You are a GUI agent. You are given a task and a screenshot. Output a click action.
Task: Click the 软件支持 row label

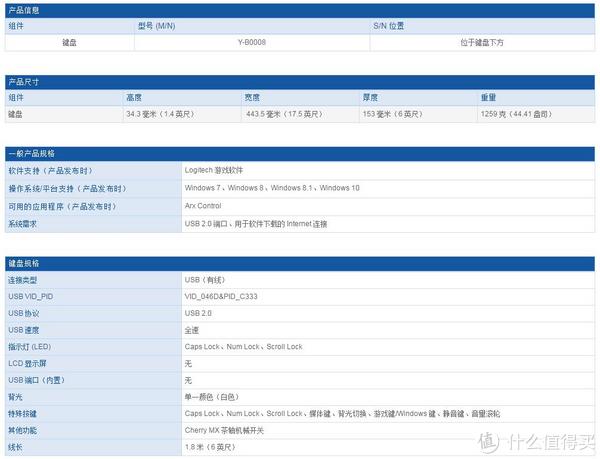pyautogui.click(x=50, y=171)
